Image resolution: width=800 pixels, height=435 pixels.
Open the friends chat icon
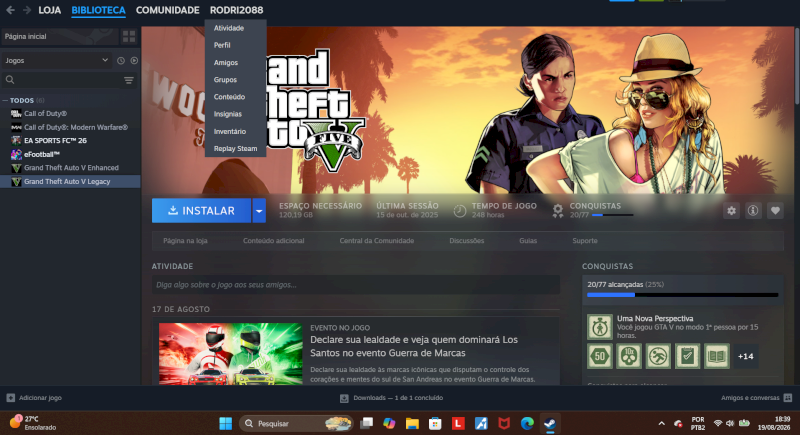click(788, 398)
